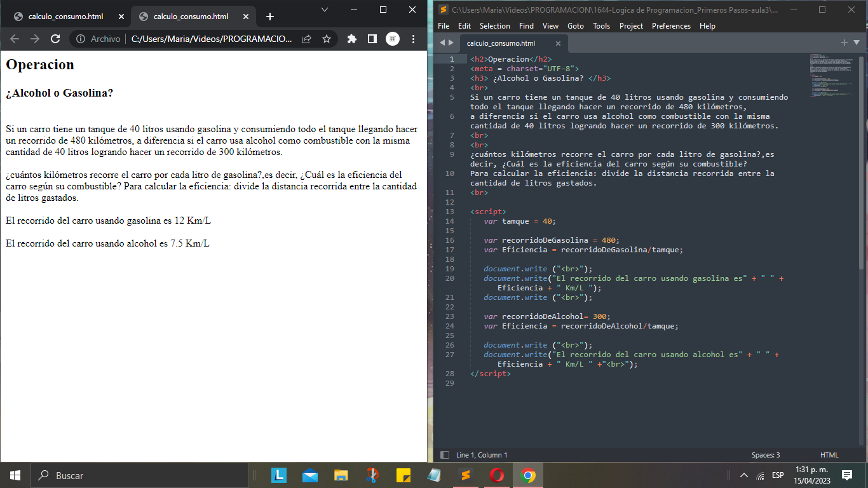Open Chrome tab search chevron
This screenshot has width=868, height=488.
[325, 10]
